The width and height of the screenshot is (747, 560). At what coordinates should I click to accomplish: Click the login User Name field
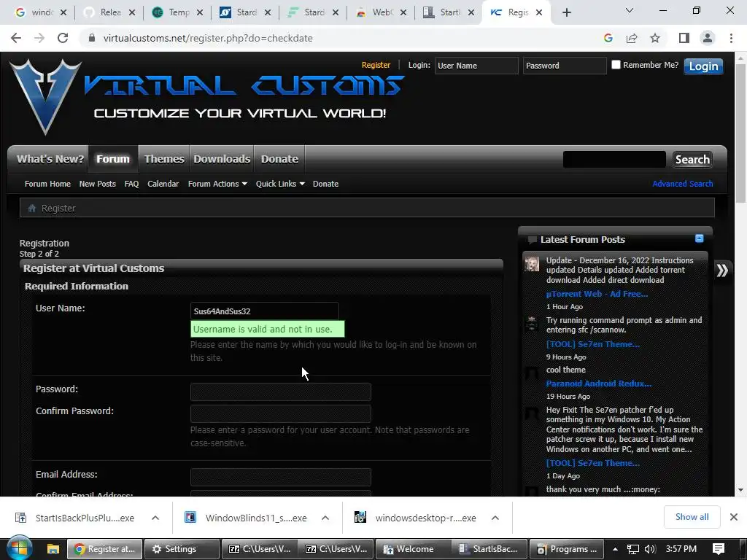[x=476, y=66]
